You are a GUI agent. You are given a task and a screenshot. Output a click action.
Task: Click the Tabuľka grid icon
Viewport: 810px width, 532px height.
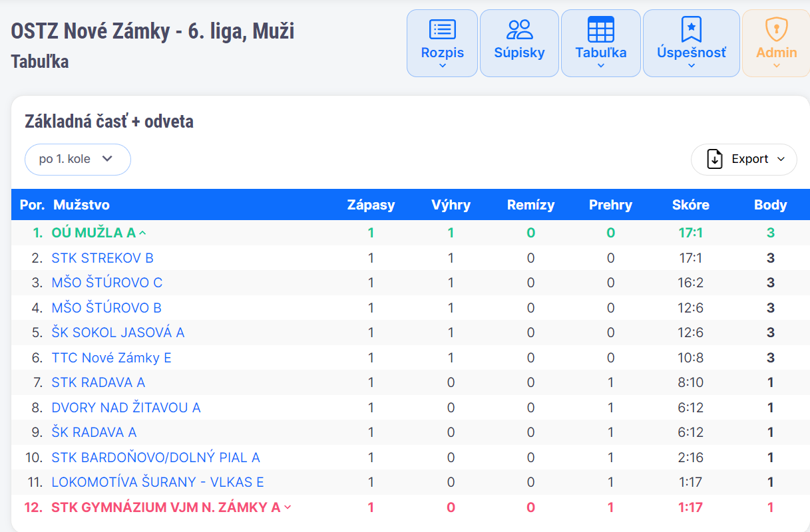pos(601,29)
